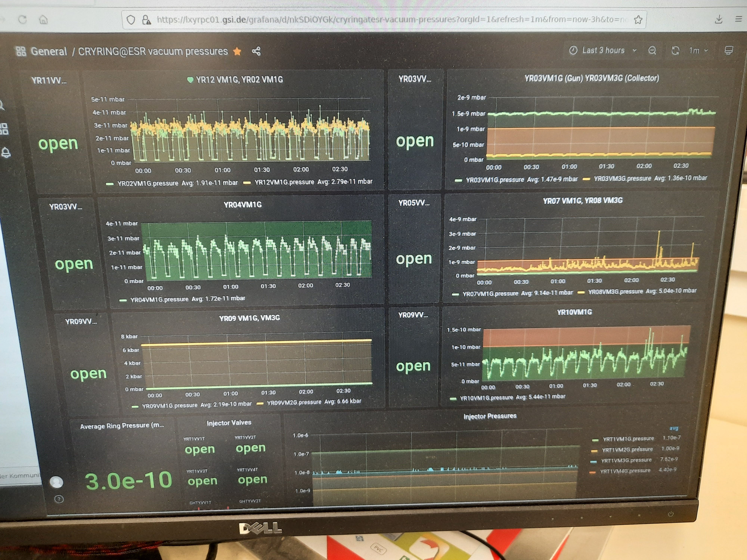Expand the 1m refresh interval dropdown
This screenshot has height=560, width=747.
pyautogui.click(x=698, y=51)
